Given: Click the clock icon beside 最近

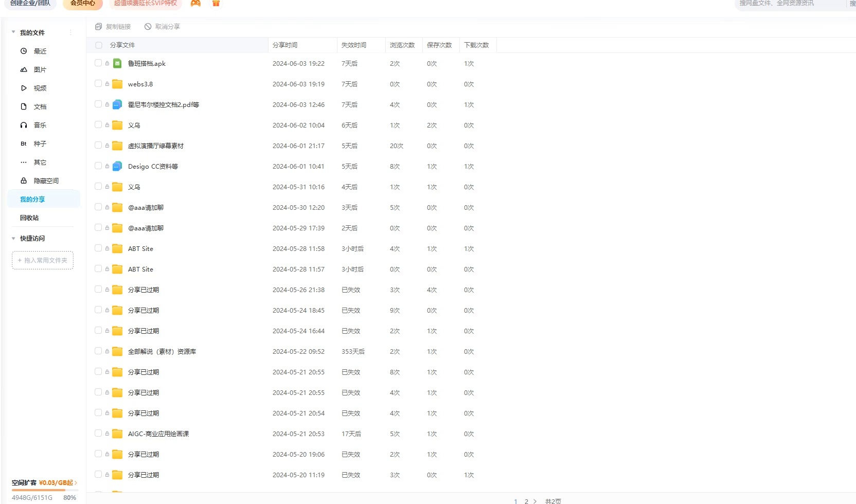Looking at the screenshot, I should (24, 51).
